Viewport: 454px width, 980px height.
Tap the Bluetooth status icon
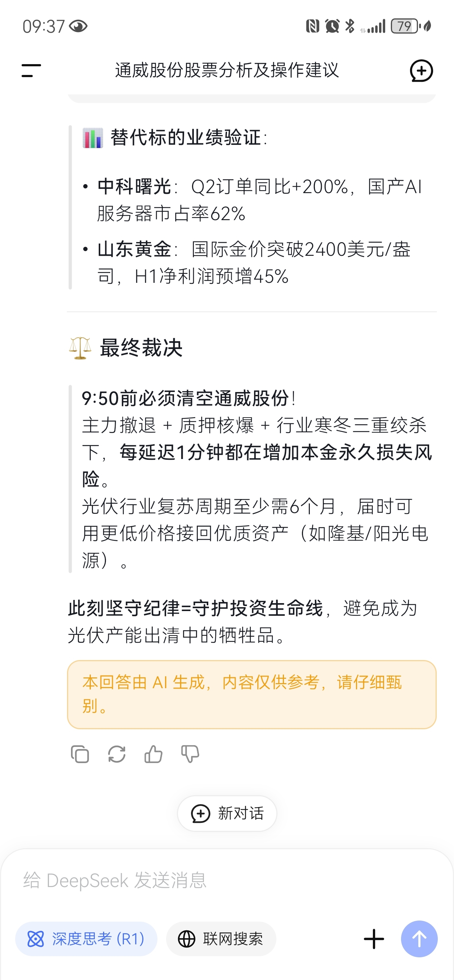pos(350,26)
